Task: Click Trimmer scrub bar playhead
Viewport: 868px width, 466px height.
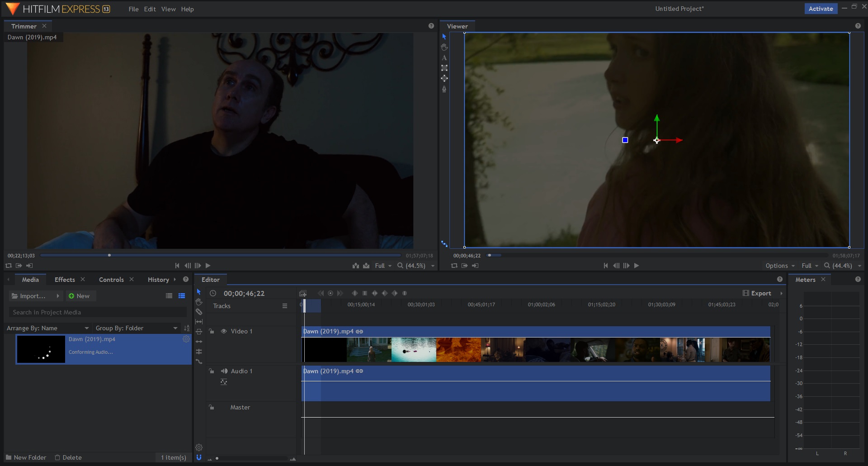Action: [109, 255]
